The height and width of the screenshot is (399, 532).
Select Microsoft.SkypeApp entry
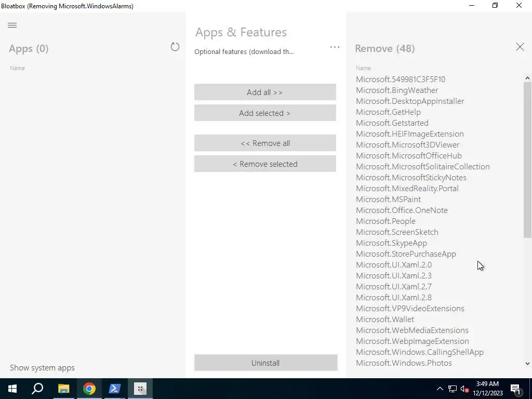(x=391, y=243)
